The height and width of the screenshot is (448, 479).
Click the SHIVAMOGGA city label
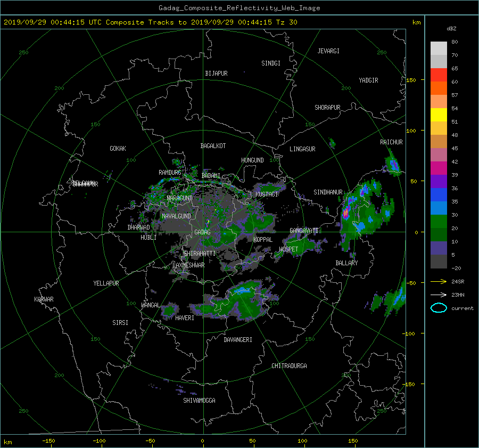(199, 401)
